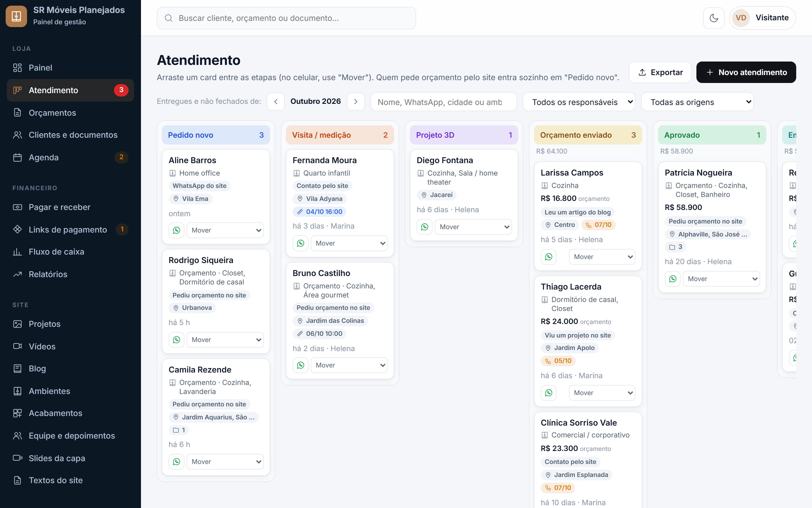Click the Visitante user button

click(762, 18)
